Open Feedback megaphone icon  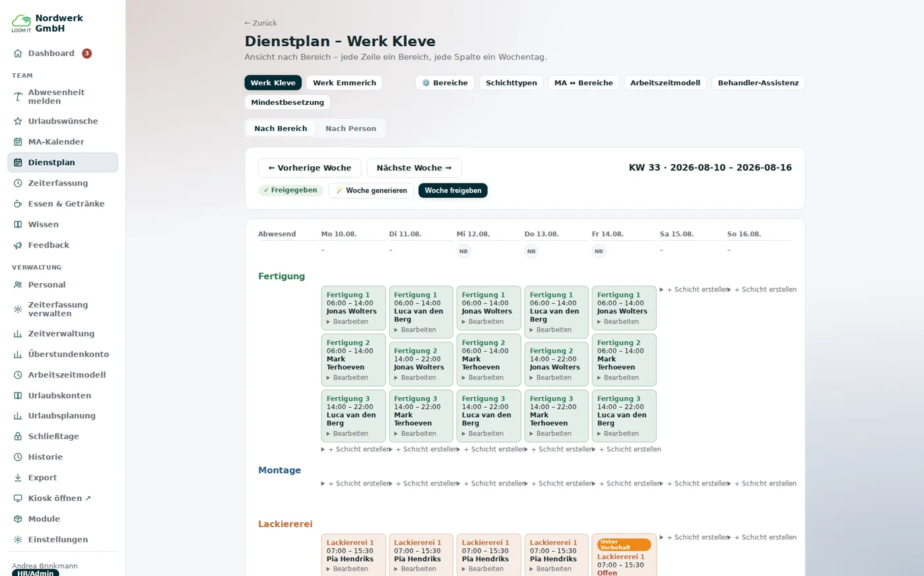(18, 245)
